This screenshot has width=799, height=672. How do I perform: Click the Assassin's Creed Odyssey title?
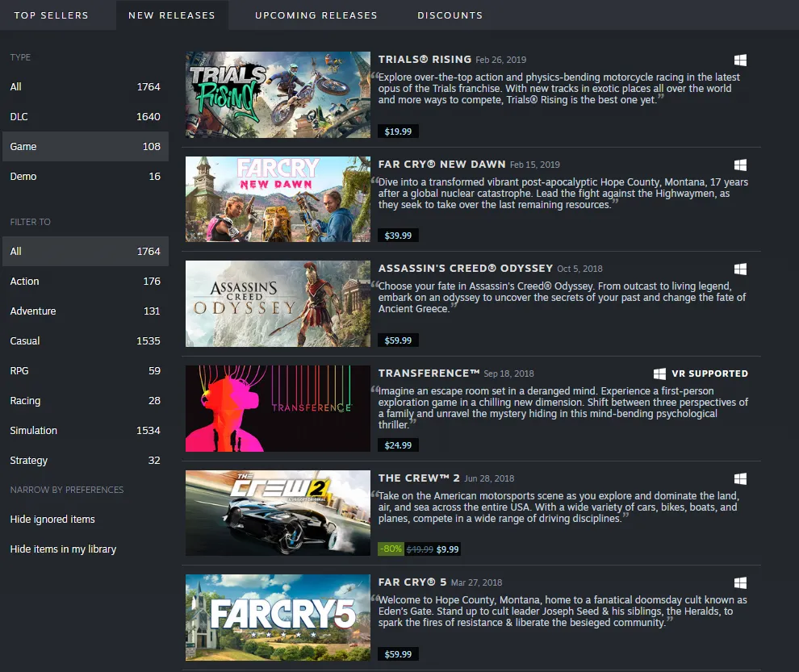pyautogui.click(x=465, y=269)
